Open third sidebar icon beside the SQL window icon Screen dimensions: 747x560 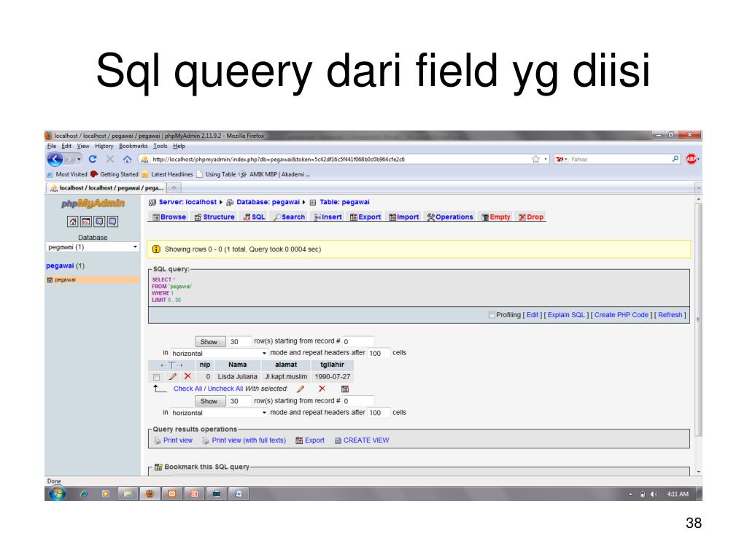[x=99, y=222]
